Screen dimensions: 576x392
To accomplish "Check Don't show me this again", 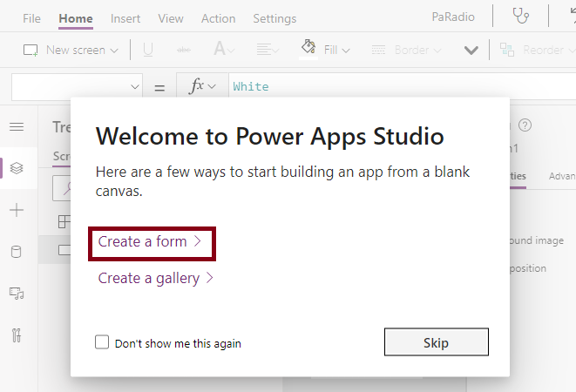I will 102,341.
